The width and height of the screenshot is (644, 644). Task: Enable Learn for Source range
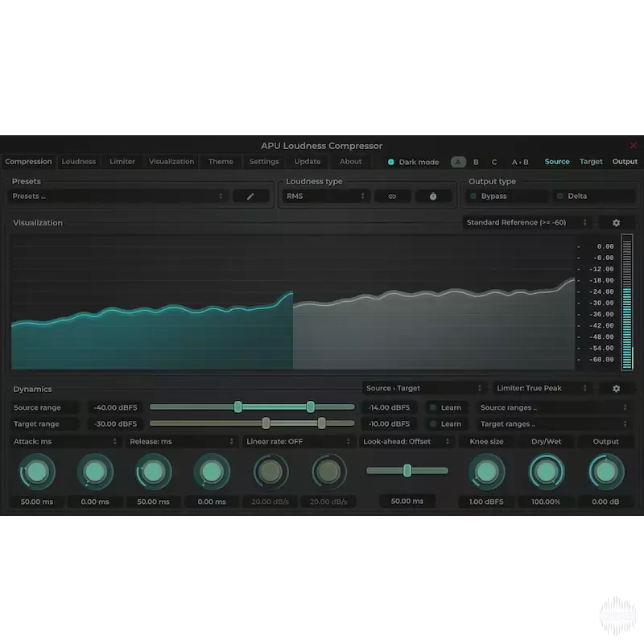(446, 407)
